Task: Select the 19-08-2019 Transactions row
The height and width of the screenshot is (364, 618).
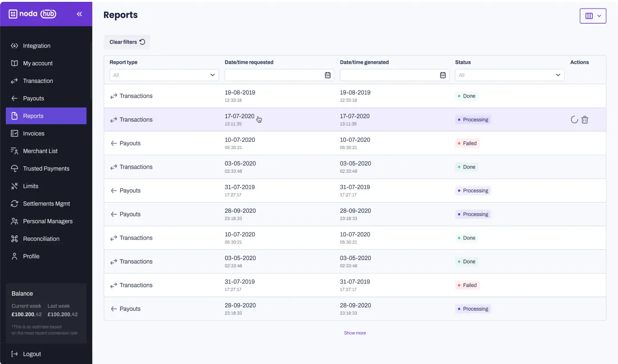Action: pos(355,96)
